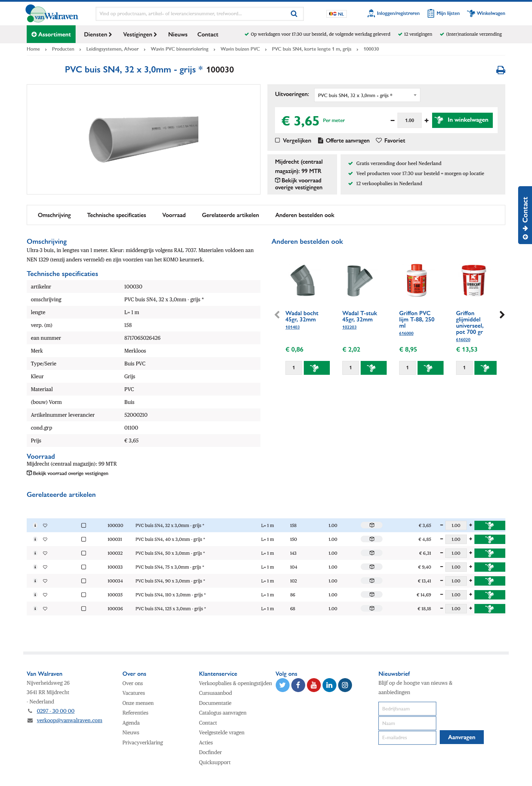Open the Nieuws menu item
This screenshot has height=786, width=532.
[x=178, y=34]
